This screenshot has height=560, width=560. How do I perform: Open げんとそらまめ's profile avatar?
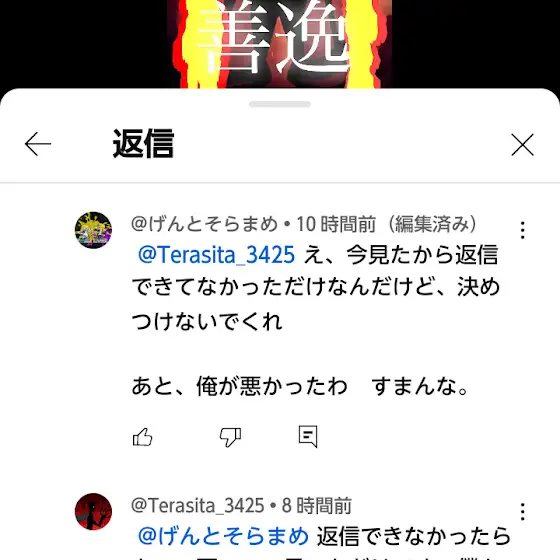tap(93, 230)
